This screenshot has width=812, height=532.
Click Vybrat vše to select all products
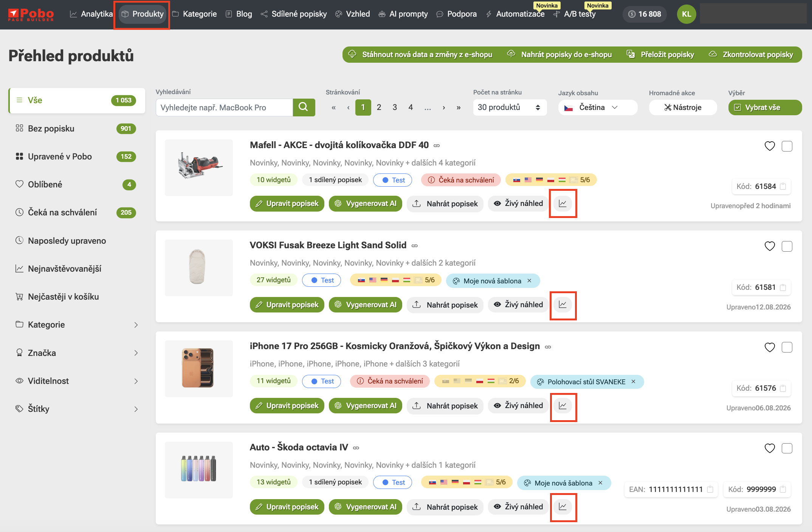point(765,107)
